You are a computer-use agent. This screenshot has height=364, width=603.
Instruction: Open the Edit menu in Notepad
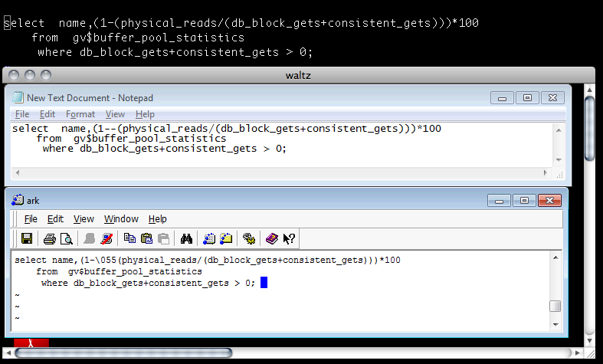pyautogui.click(x=48, y=114)
